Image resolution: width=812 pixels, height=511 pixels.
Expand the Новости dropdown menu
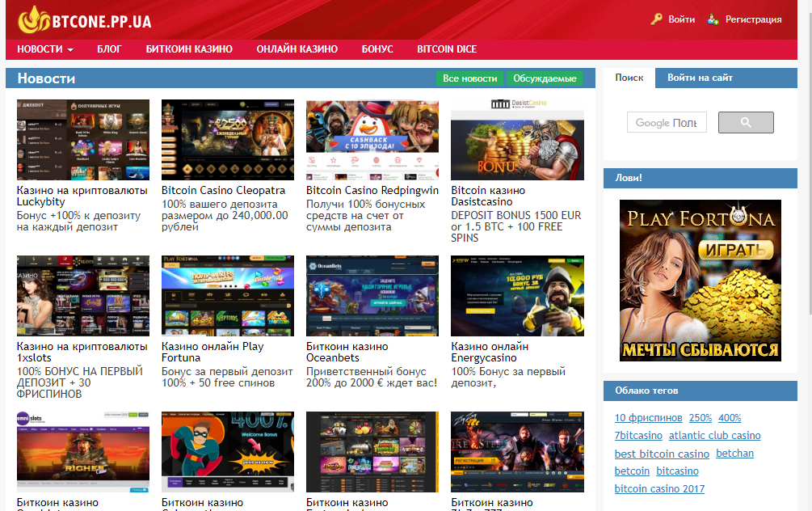(x=45, y=49)
